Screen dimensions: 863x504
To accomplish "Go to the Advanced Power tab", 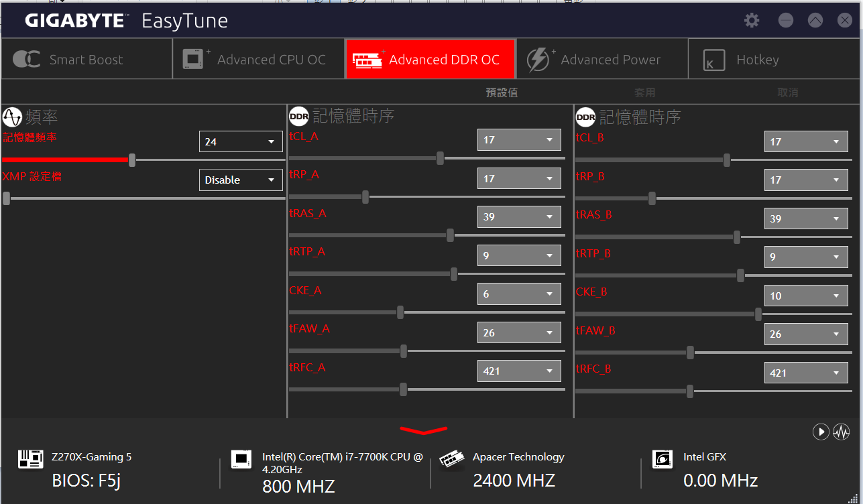I will coord(602,59).
